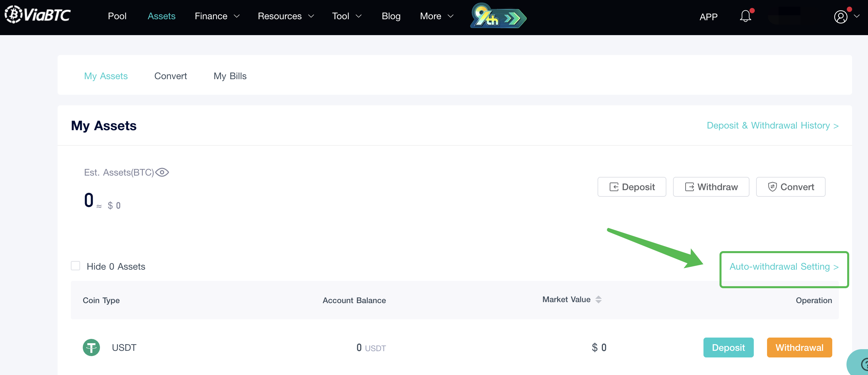Open the APP download link
The width and height of the screenshot is (868, 375).
point(708,17)
